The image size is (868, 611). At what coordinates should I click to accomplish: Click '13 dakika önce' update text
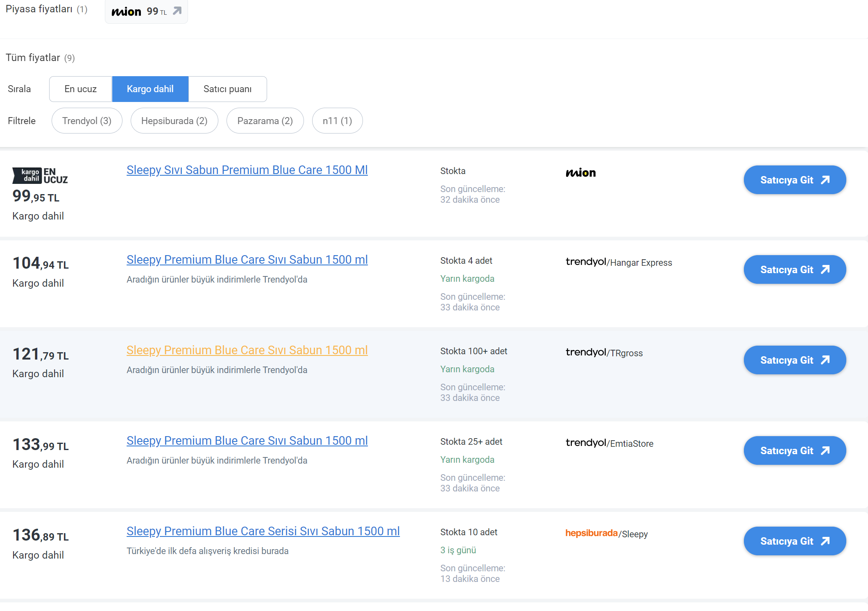coord(470,579)
